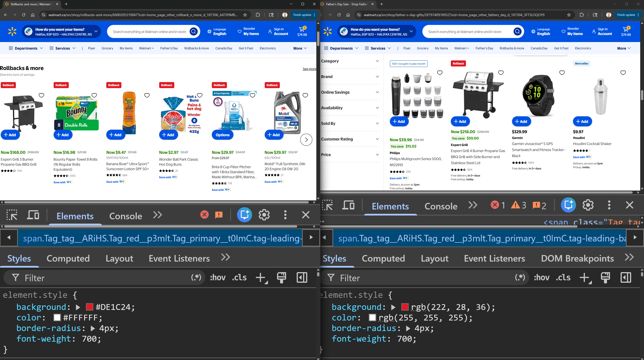This screenshot has height=360, width=644.
Task: Favourite the Bounty Paper Towel heart
Action: 94,95
